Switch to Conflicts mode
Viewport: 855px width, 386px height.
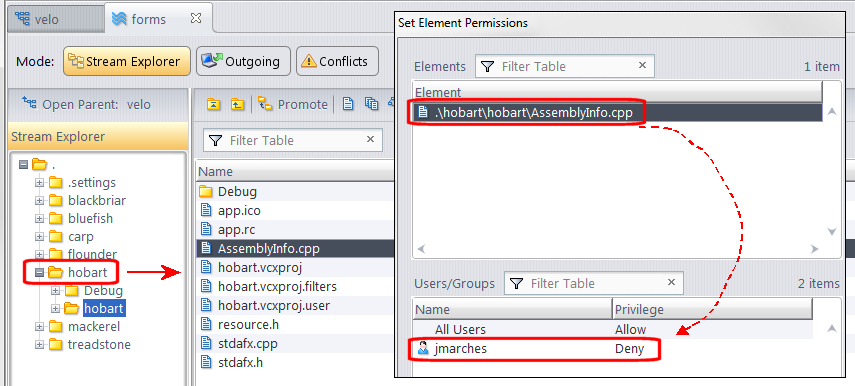pyautogui.click(x=337, y=61)
